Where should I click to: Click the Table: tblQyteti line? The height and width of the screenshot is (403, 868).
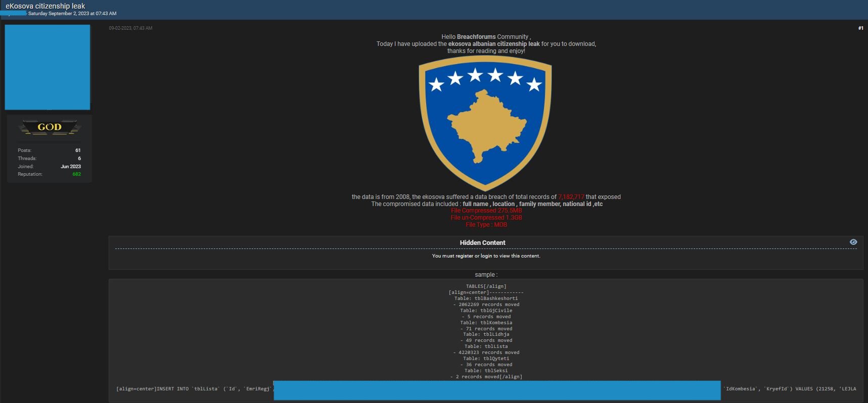486,359
